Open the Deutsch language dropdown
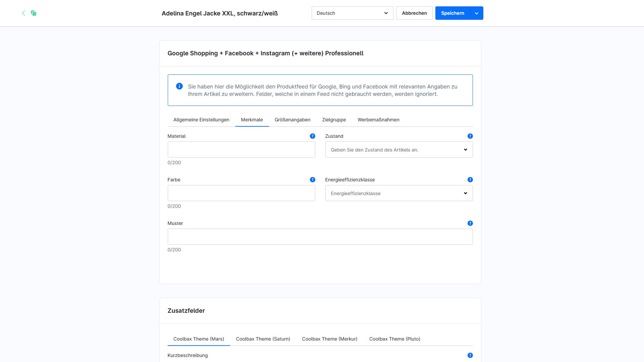The width and height of the screenshot is (644, 362). point(352,13)
